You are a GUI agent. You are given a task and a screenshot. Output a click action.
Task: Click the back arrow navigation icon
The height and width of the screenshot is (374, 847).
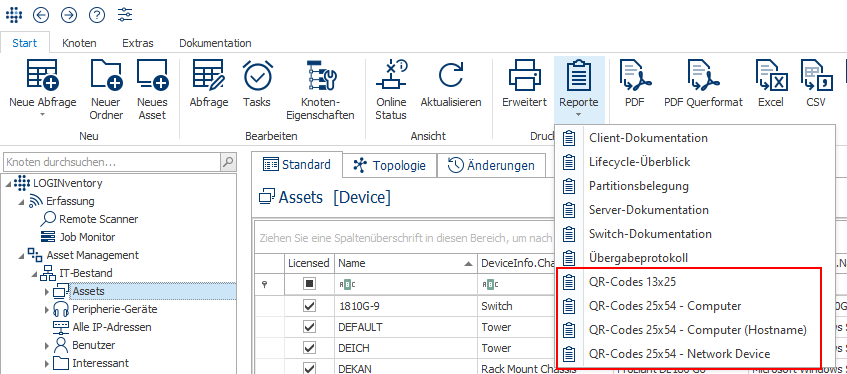[x=41, y=15]
